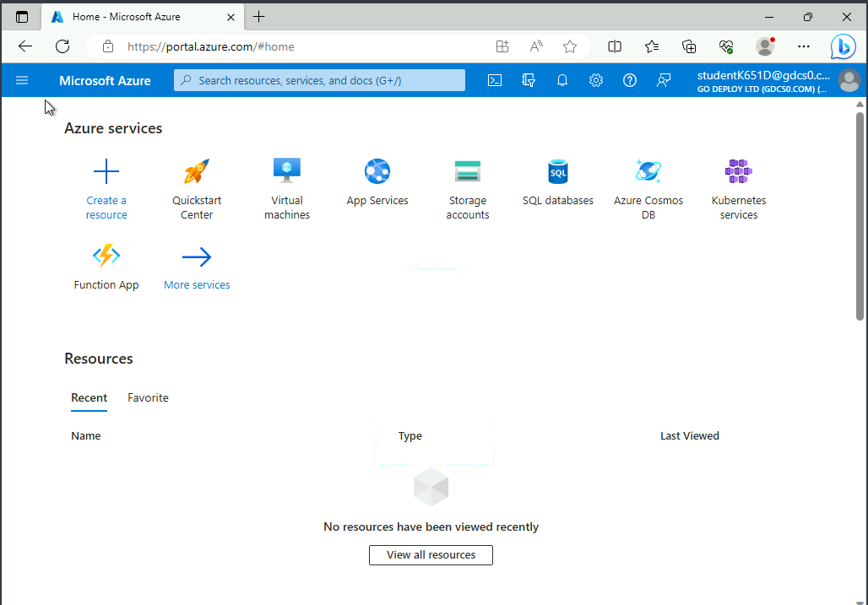This screenshot has width=868, height=605.
Task: Open SQL databases service
Action: coord(557,171)
